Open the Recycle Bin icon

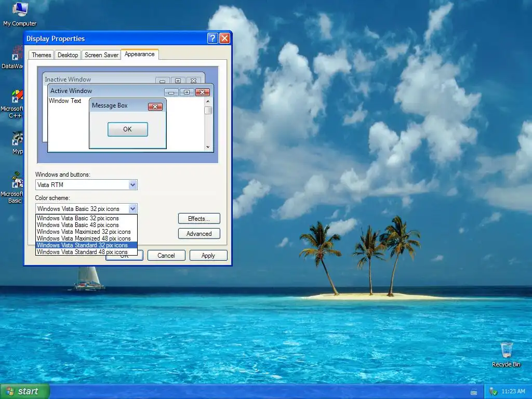pyautogui.click(x=506, y=354)
